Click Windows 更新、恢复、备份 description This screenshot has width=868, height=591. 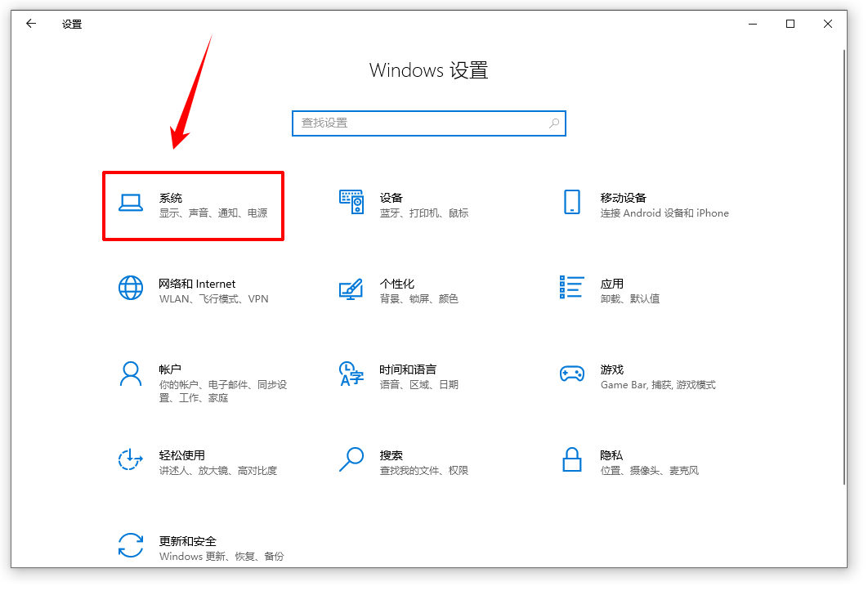click(x=221, y=557)
